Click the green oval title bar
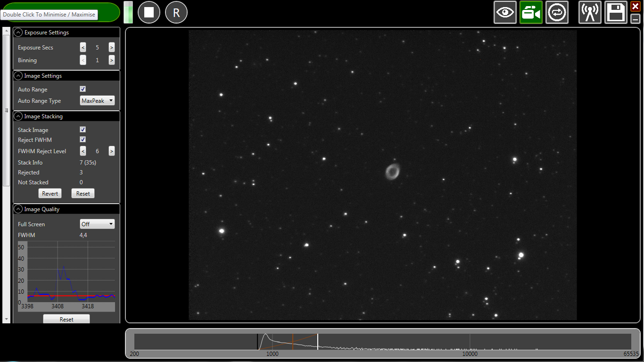The width and height of the screenshot is (644, 362). tap(60, 12)
